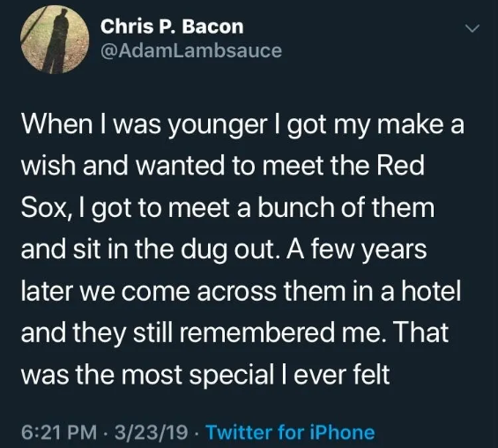Select the 6:21 PM timestamp
This screenshot has height=448, width=498.
(x=59, y=432)
